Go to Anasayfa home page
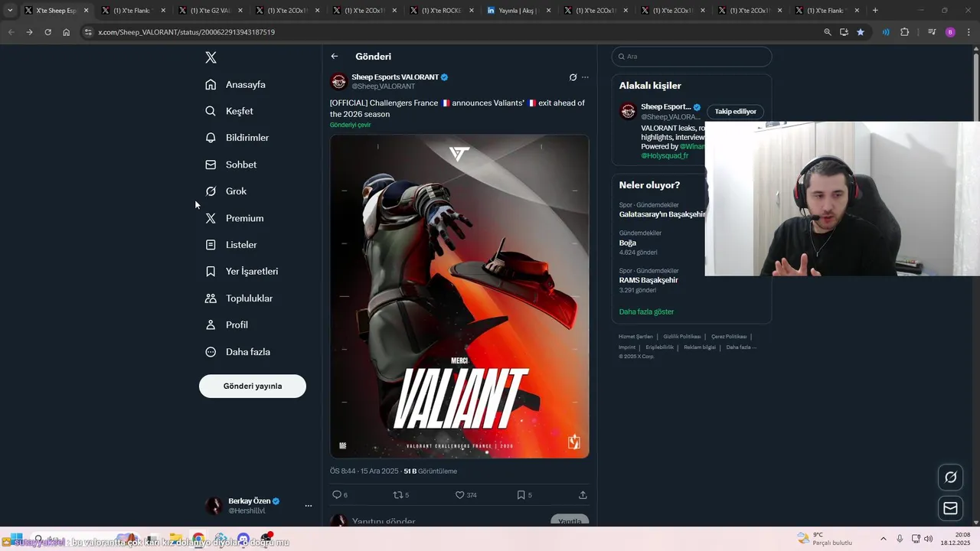980x551 pixels. click(236, 84)
